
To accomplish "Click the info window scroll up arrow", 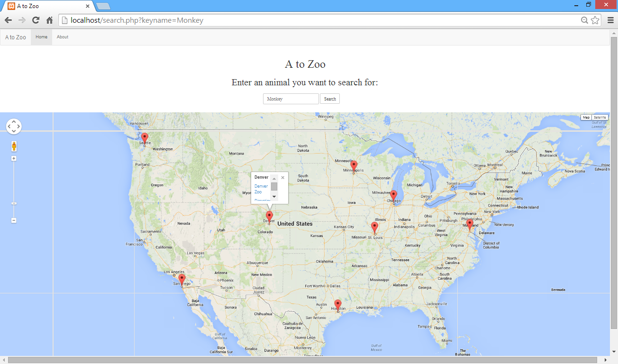I will coord(274,179).
